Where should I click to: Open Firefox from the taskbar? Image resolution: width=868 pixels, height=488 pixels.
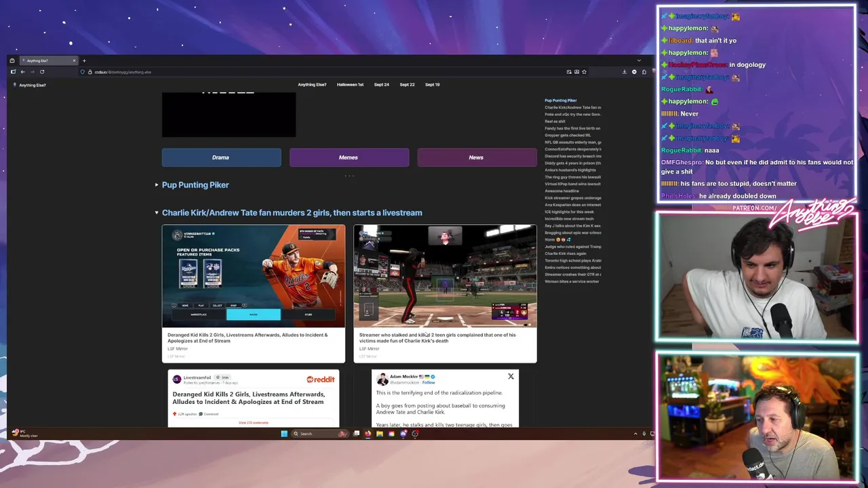(368, 434)
